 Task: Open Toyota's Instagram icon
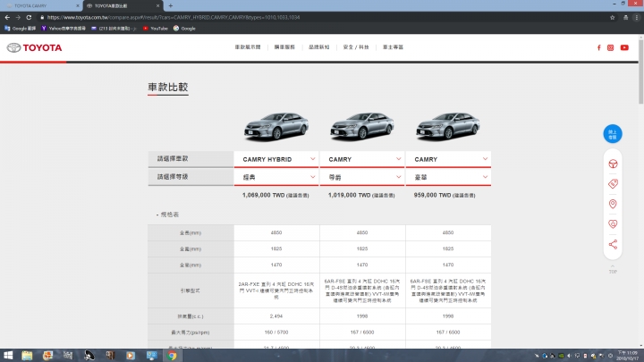pos(610,47)
